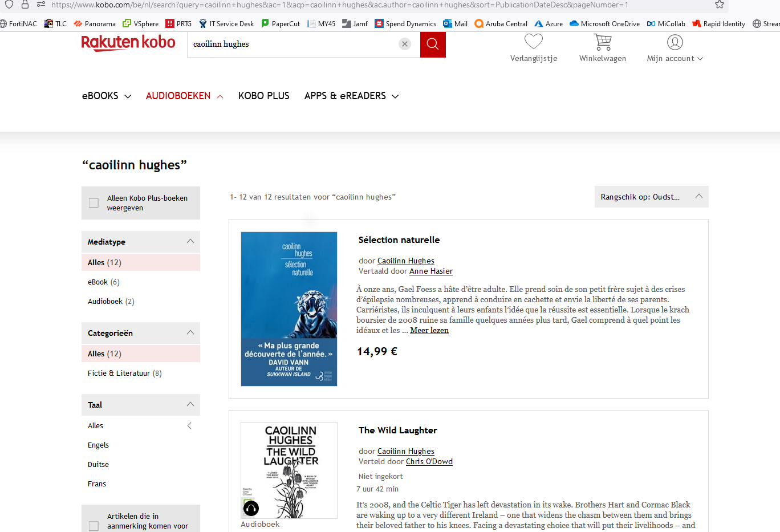This screenshot has height=532, width=780.
Task: Click narrator Chris O'Dowd link
Action: (429, 461)
